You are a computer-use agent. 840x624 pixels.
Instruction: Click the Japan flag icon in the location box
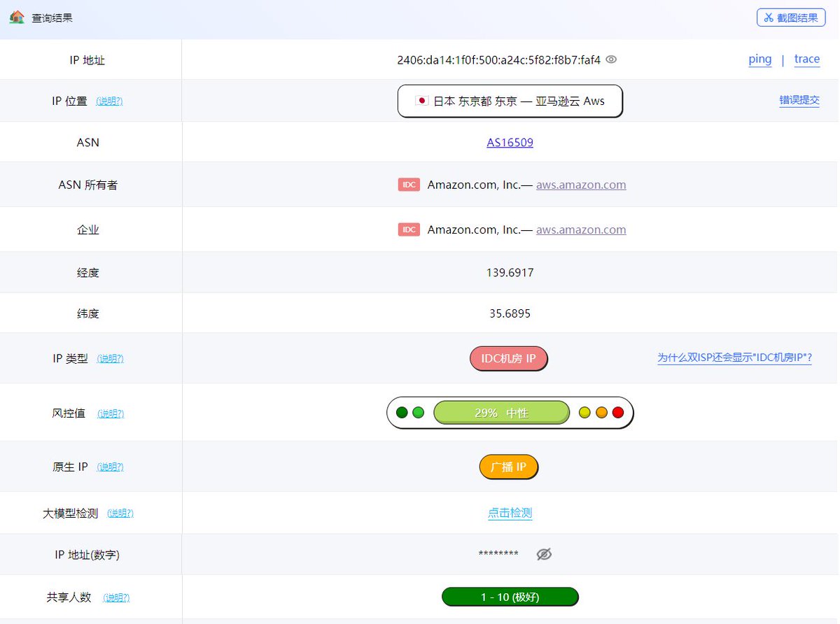[421, 101]
